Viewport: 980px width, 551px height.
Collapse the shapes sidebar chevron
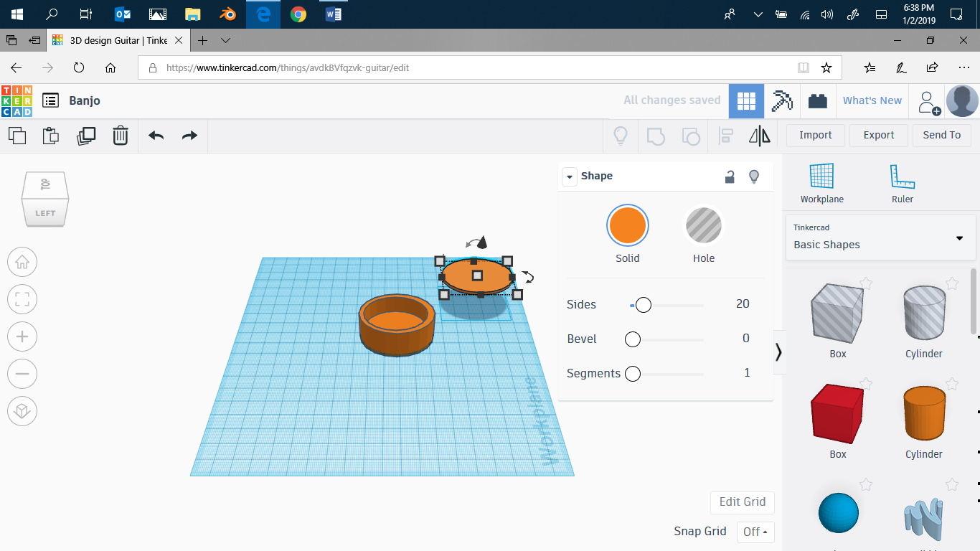pyautogui.click(x=778, y=352)
